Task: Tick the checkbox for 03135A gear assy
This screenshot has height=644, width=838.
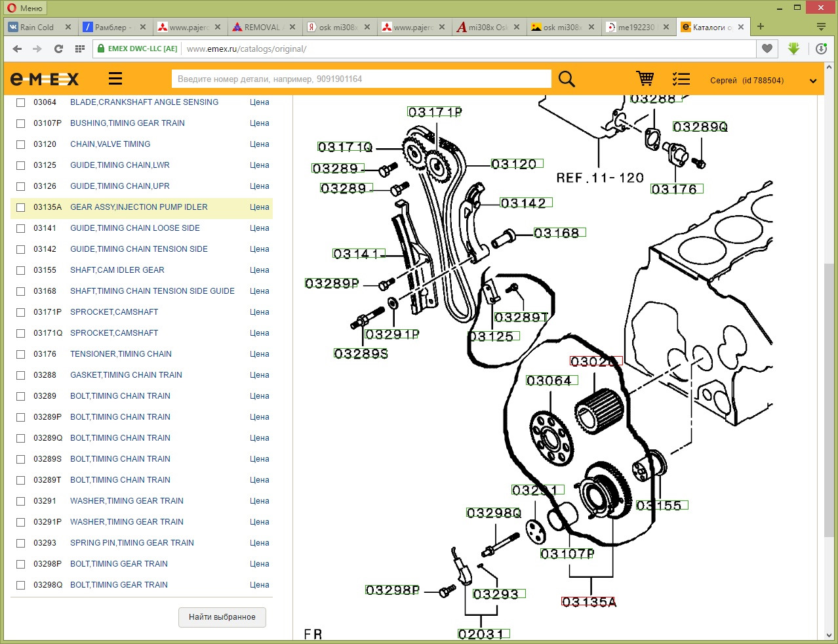Action: tap(21, 207)
